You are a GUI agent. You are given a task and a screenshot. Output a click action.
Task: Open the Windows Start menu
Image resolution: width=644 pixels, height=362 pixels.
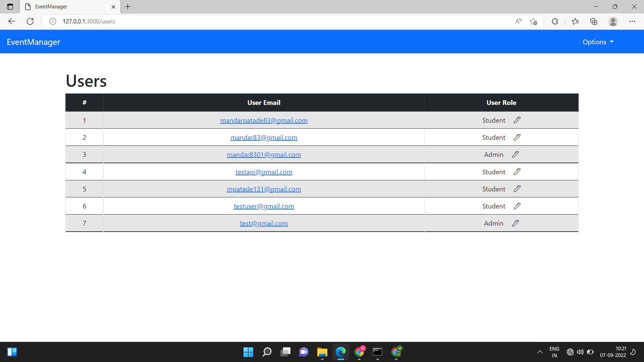point(248,352)
